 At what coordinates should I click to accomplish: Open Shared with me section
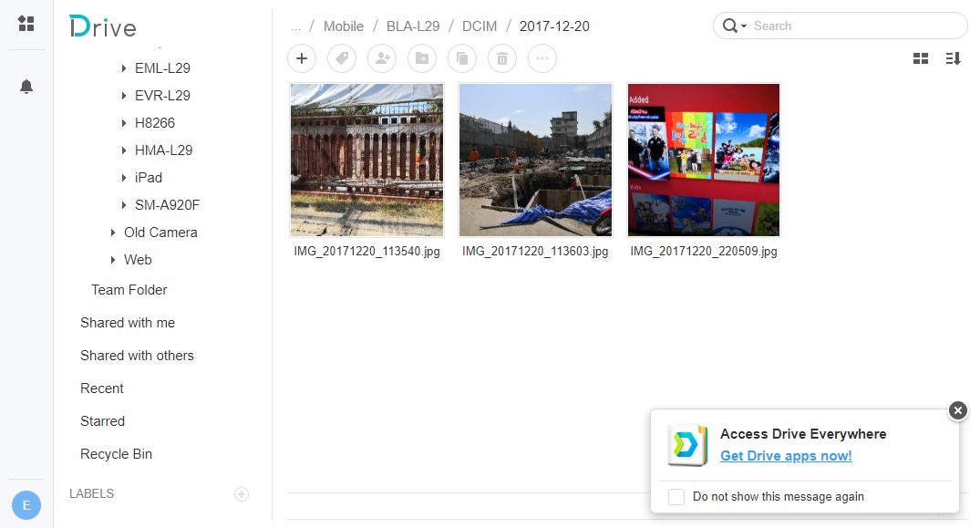click(128, 323)
